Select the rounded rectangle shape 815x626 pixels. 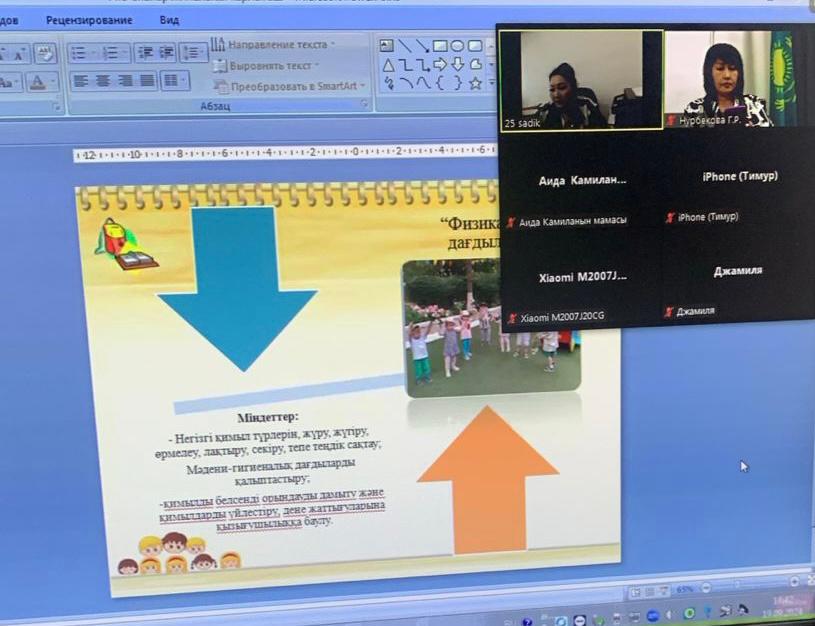click(475, 46)
